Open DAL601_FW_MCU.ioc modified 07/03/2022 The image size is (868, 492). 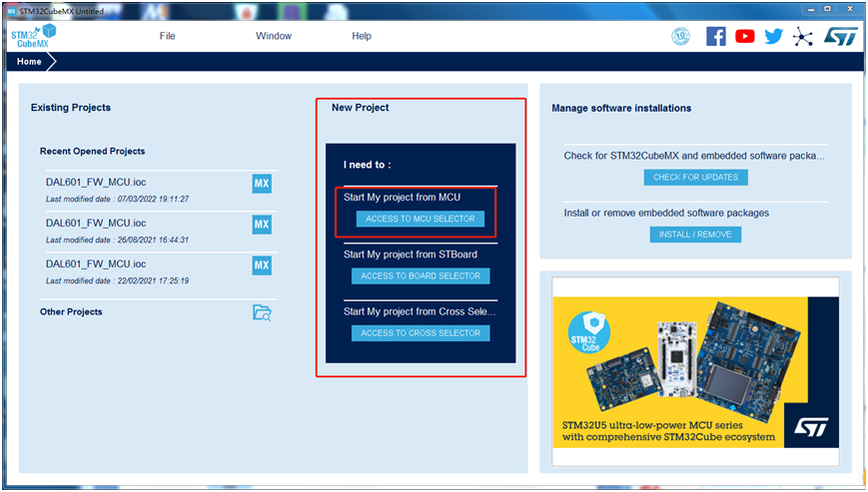[96, 182]
